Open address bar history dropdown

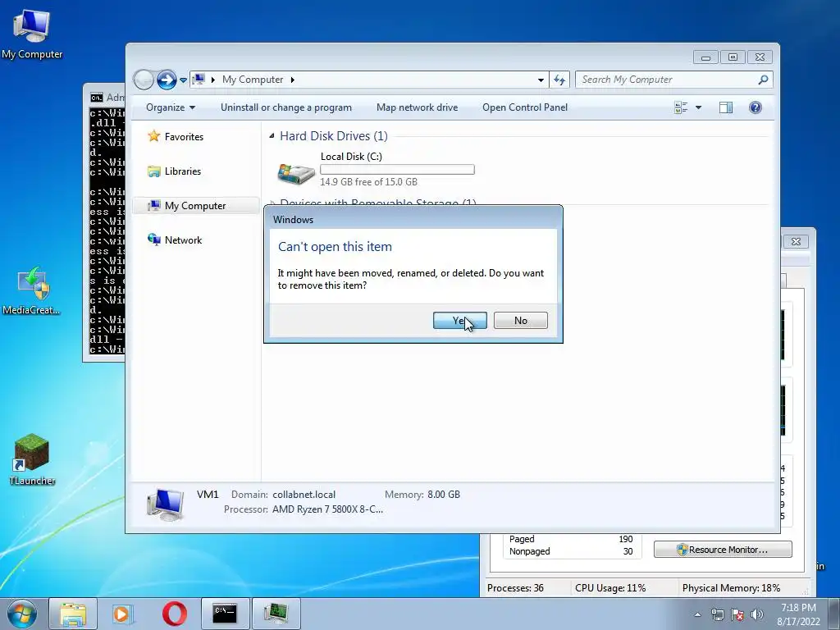[x=541, y=80]
